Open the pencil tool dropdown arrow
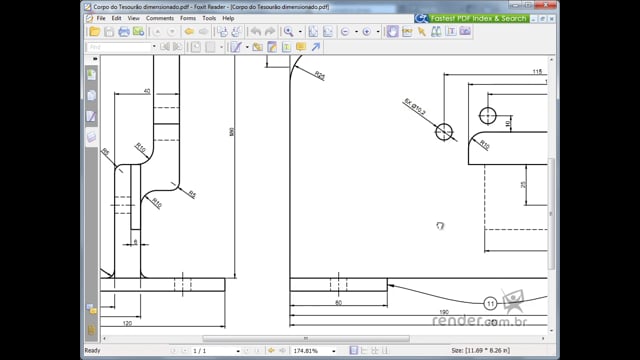The width and height of the screenshot is (640, 360). [x=247, y=47]
